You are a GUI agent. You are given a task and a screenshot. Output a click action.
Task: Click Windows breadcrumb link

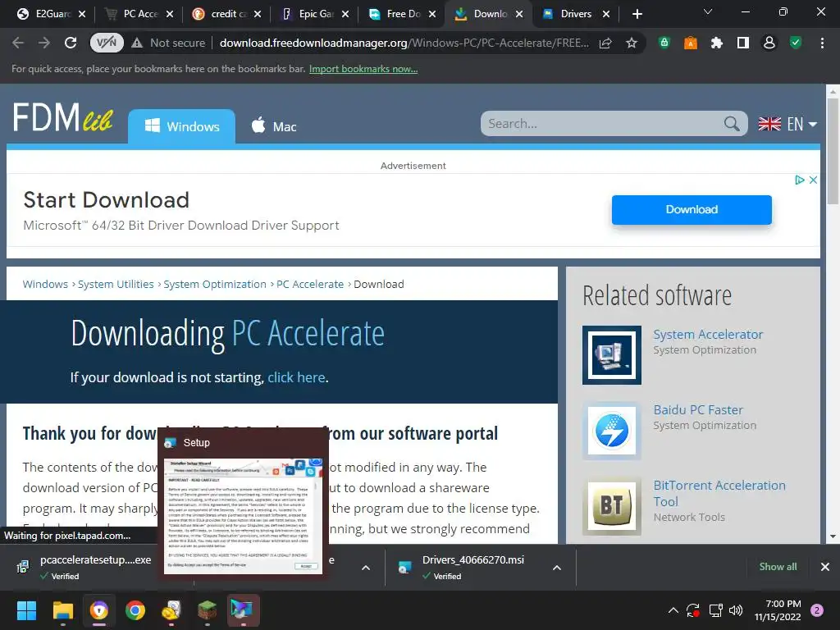coord(45,284)
